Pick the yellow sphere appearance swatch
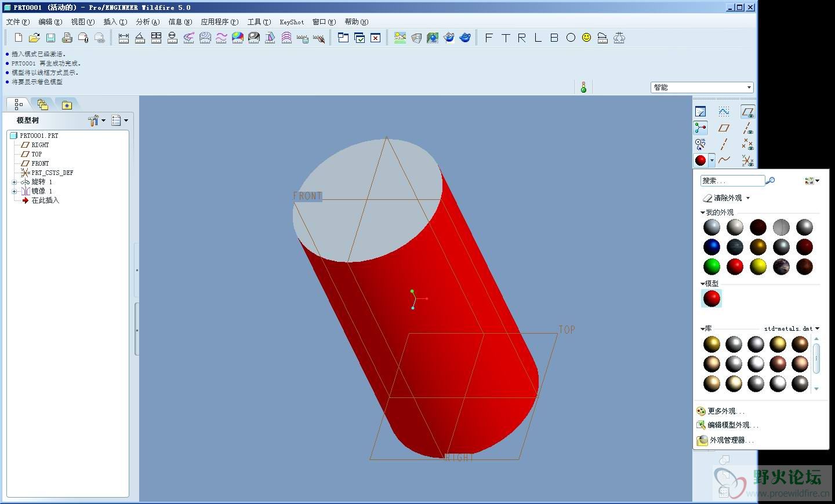Viewport: 835px width, 504px height. [x=758, y=266]
